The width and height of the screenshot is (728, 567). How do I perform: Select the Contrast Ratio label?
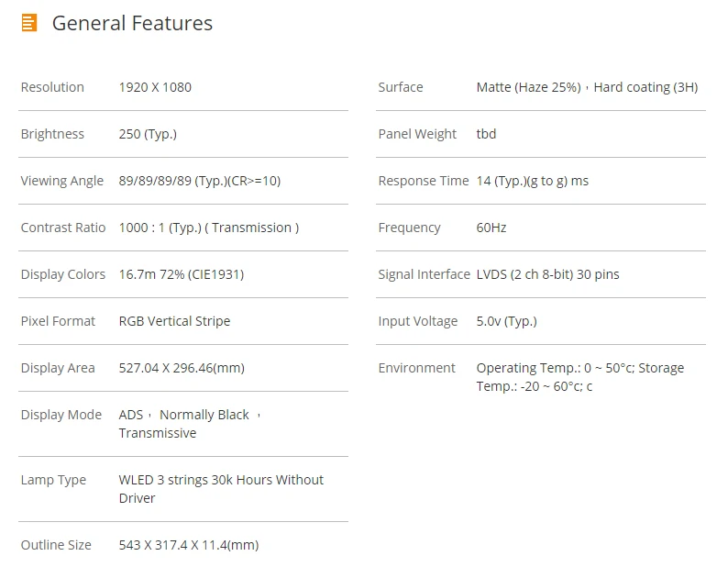[x=63, y=228]
